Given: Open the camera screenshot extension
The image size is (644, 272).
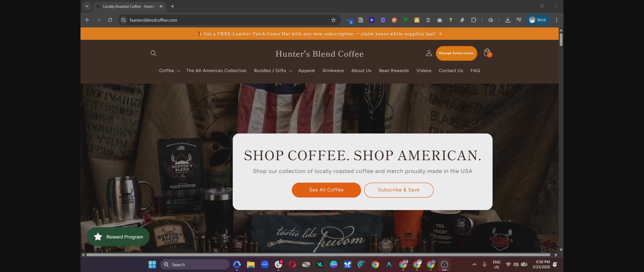Looking at the screenshot, I should 439,20.
